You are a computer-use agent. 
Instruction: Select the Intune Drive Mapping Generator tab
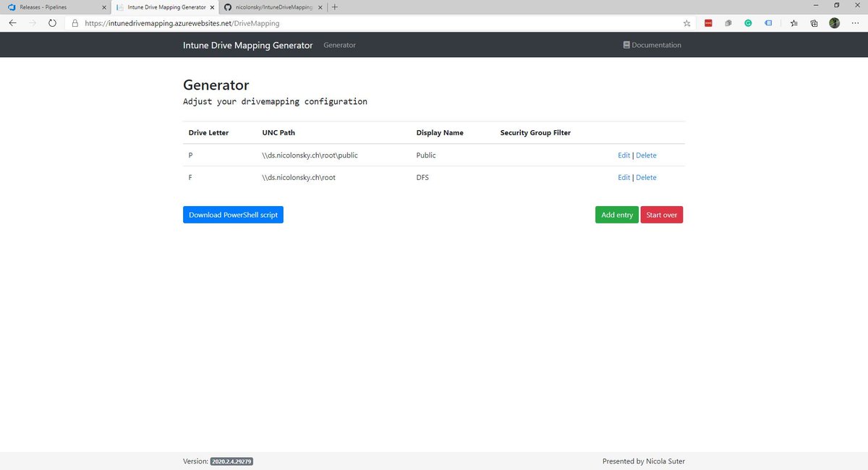[x=164, y=7]
